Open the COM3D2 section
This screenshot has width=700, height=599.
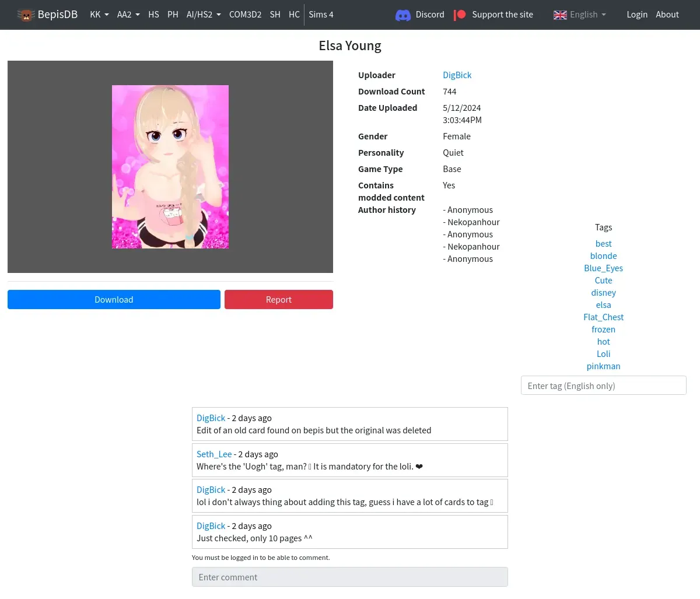tap(245, 15)
